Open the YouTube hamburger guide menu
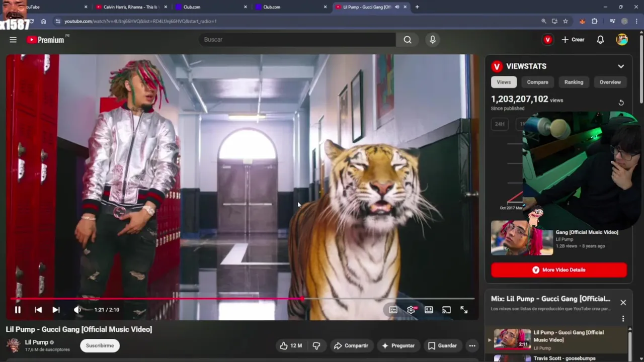Viewport: 644px width, 362px height. point(13,40)
